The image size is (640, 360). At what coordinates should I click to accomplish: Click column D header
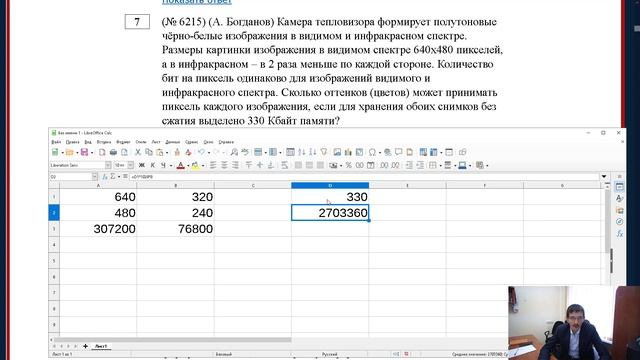pyautogui.click(x=330, y=185)
